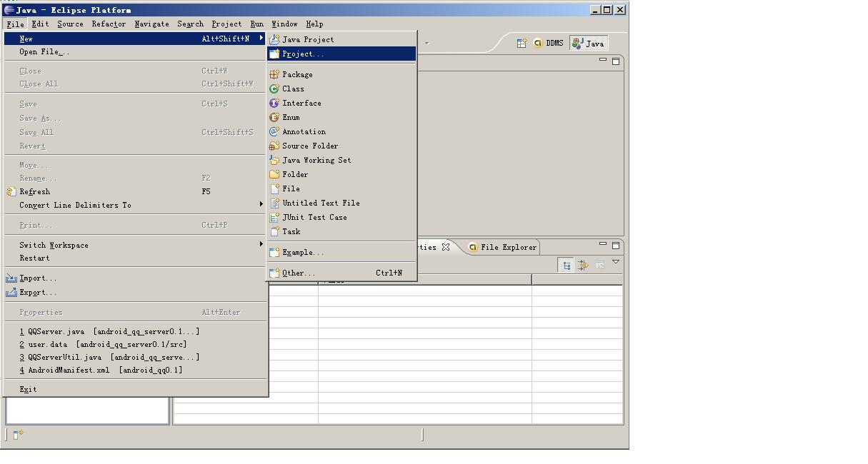Viewport: 868px width, 464px height.
Task: Create a new Java Project
Action: [341, 39]
